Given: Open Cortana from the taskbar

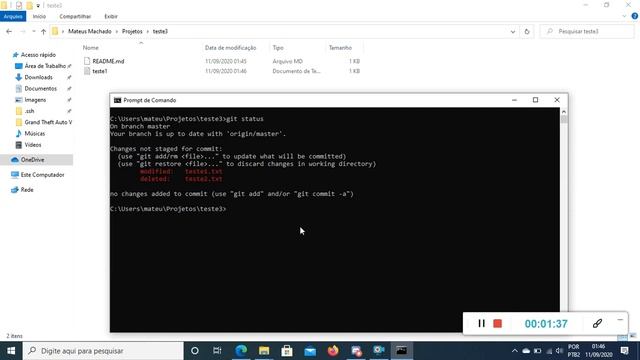Looking at the screenshot, I should 195,351.
